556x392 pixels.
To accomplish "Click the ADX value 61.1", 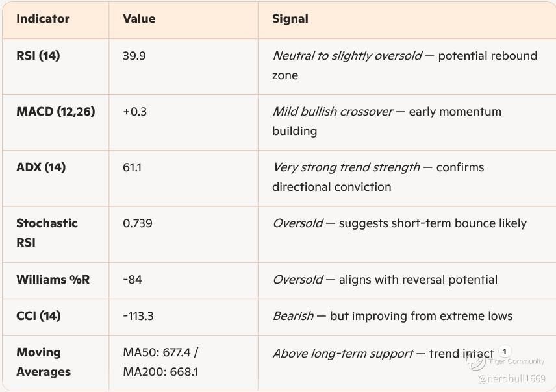I will click(132, 167).
